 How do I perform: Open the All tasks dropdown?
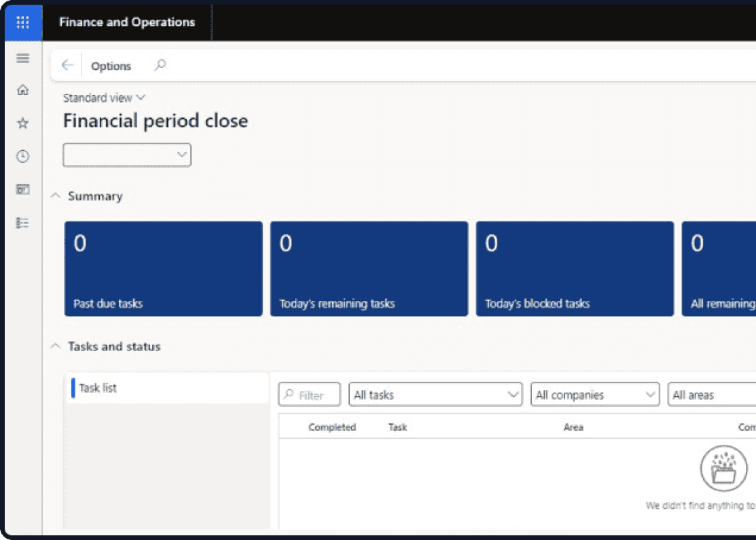435,395
